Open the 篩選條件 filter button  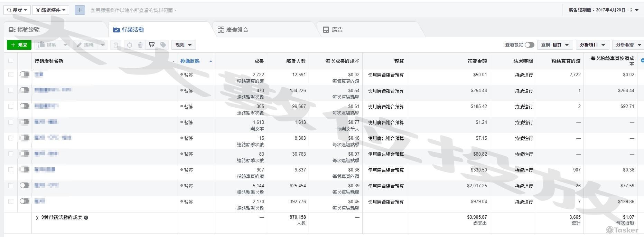point(50,10)
